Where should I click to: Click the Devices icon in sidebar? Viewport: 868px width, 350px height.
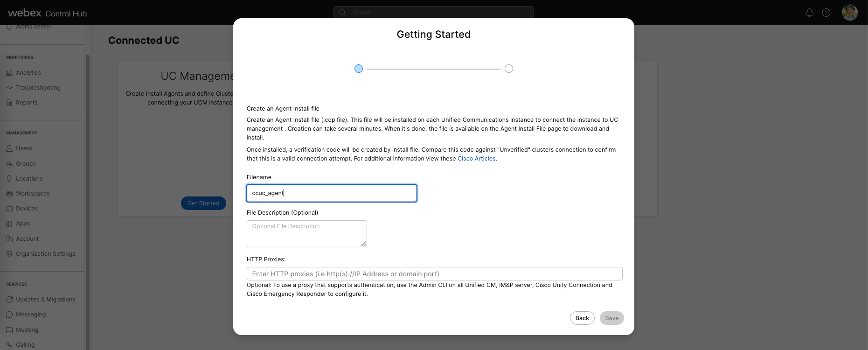tap(9, 209)
